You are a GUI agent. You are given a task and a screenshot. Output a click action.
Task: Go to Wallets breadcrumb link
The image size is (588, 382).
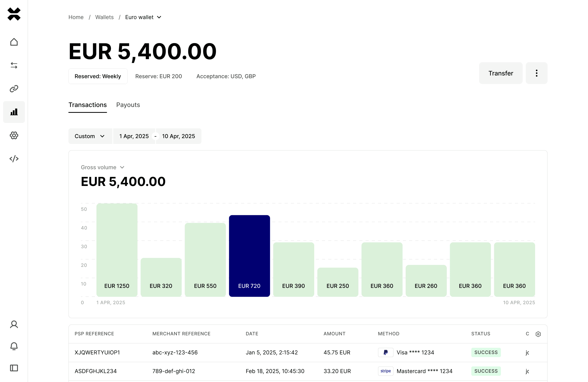(x=104, y=17)
